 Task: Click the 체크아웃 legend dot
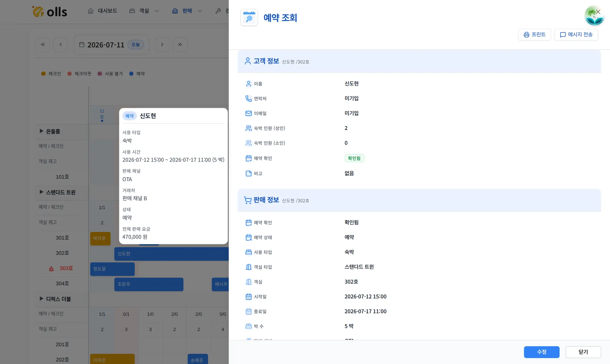[69, 74]
